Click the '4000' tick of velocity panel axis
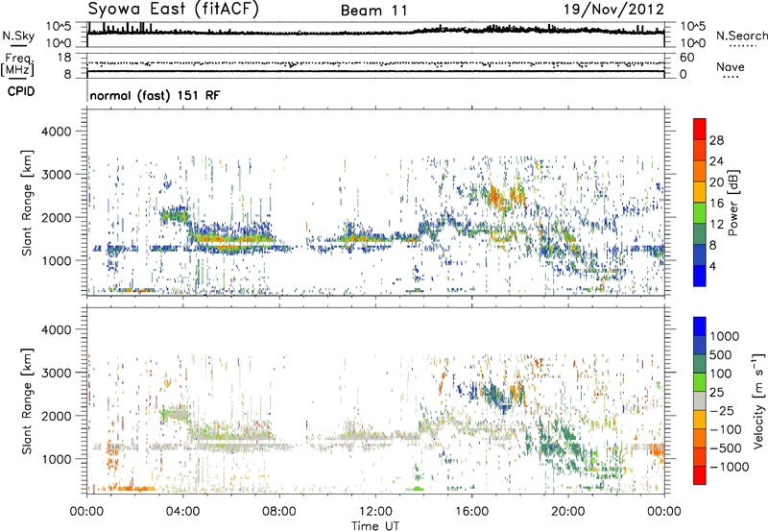This screenshot has height=532, width=768. [x=56, y=329]
